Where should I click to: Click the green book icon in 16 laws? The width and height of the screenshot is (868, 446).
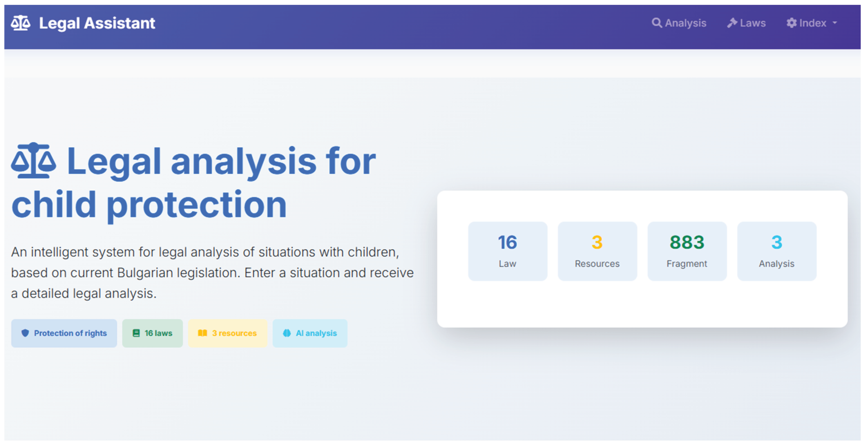pyautogui.click(x=136, y=333)
